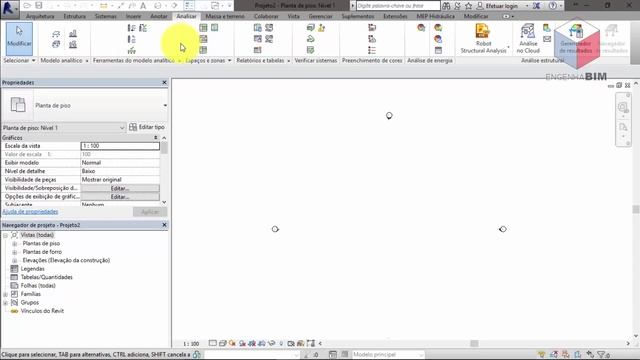This screenshot has width=640, height=360.
Task: Expand the Espaços e zonas panel dropdown
Action: pyautogui.click(x=229, y=60)
